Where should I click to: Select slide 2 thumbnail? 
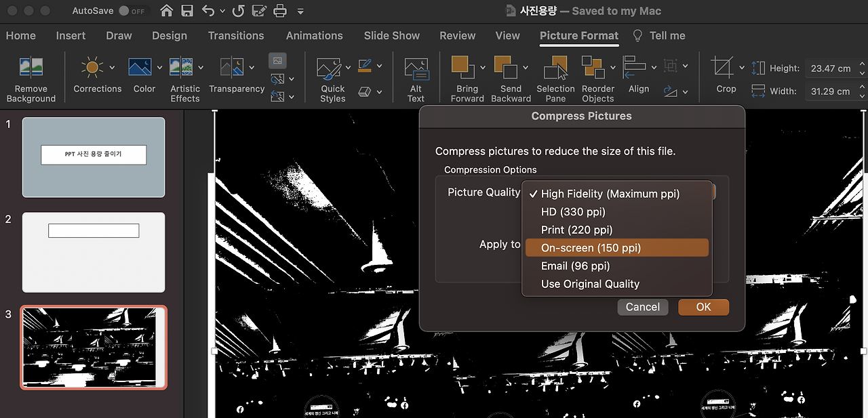pos(94,252)
